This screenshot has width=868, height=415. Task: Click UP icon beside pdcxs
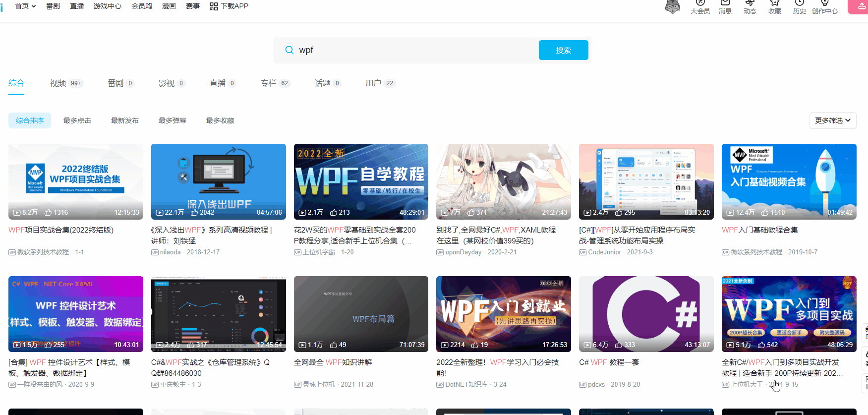pos(582,385)
